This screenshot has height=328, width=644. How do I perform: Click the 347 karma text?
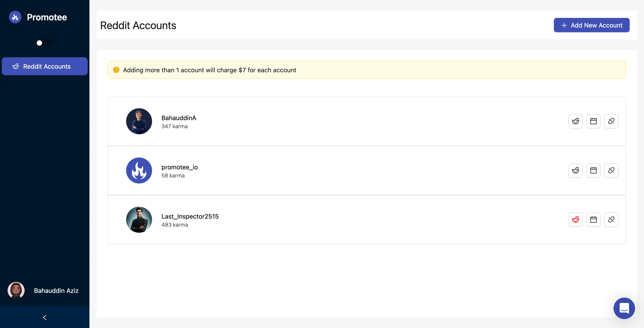[174, 126]
